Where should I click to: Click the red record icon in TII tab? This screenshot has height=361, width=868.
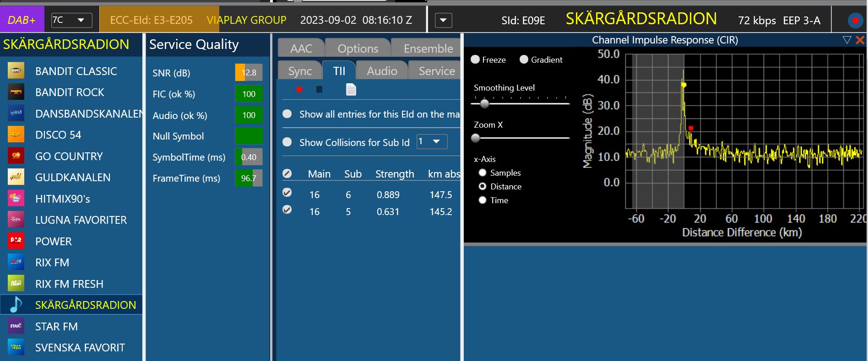click(299, 90)
